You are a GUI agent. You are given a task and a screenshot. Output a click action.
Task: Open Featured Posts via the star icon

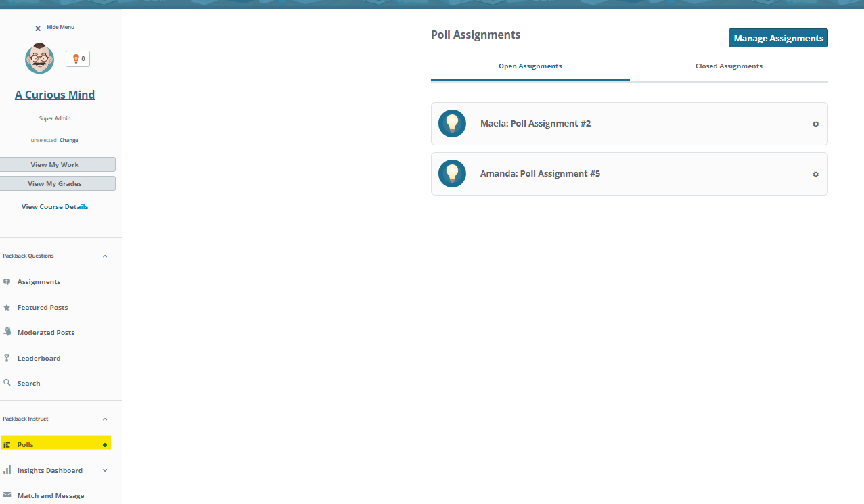tap(7, 307)
